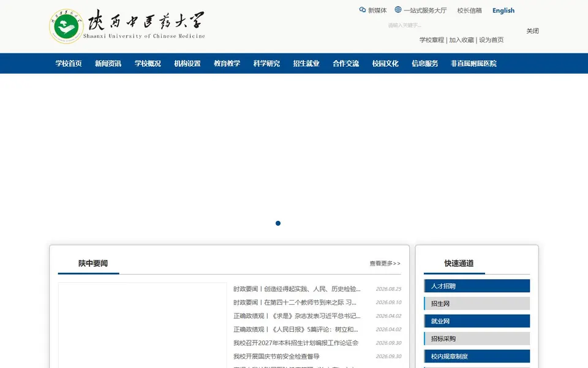The height and width of the screenshot is (368, 588).
Task: Open news 我校召开2027年本科招生计划编报工作论证会
Action: pyautogui.click(x=295, y=343)
